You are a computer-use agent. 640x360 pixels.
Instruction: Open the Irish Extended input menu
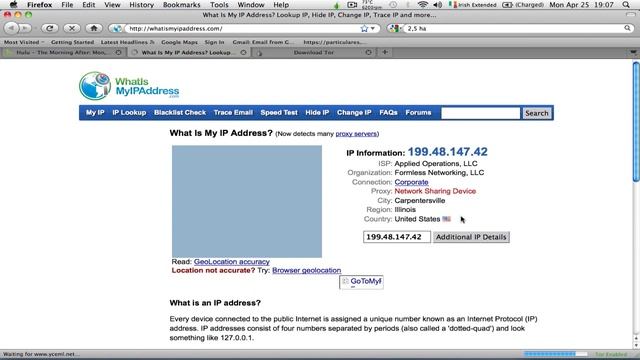pos(473,5)
